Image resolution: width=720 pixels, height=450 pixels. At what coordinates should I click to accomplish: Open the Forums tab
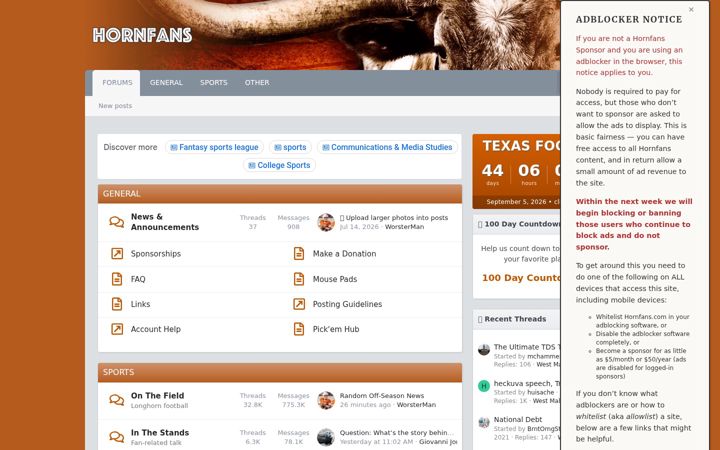[117, 83]
